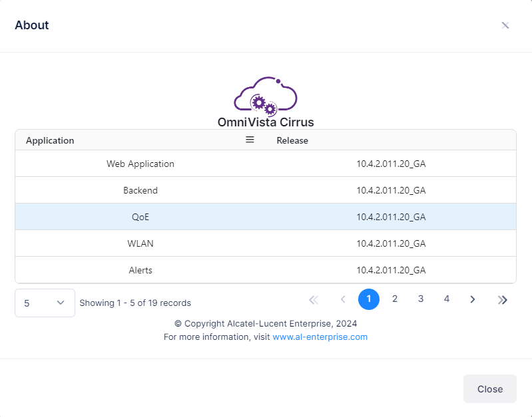
Task: Click the OmniVista Cirrus cloud logo
Action: tap(266, 96)
